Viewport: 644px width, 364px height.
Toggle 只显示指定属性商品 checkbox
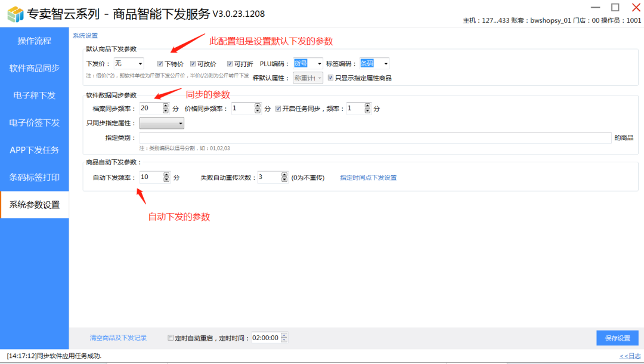pyautogui.click(x=330, y=78)
